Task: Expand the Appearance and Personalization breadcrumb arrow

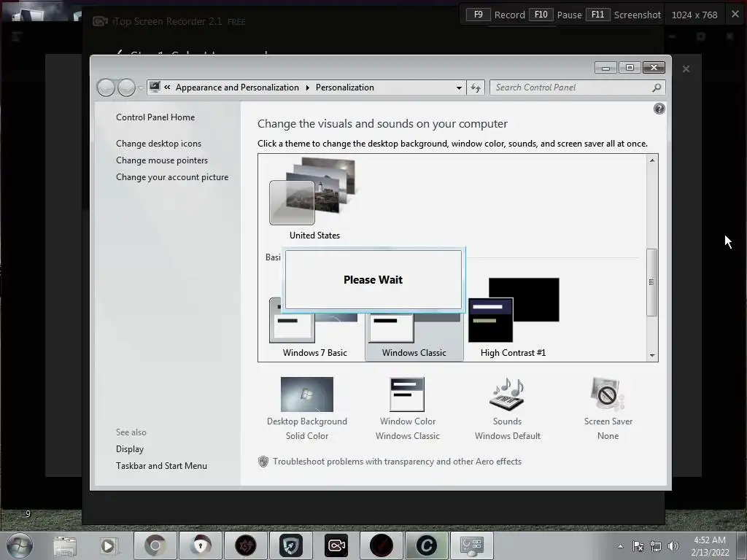Action: (x=307, y=87)
